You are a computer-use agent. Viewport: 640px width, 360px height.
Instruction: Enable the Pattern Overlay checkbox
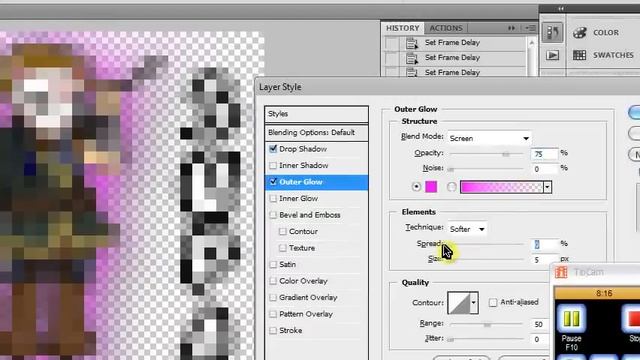(x=273, y=314)
